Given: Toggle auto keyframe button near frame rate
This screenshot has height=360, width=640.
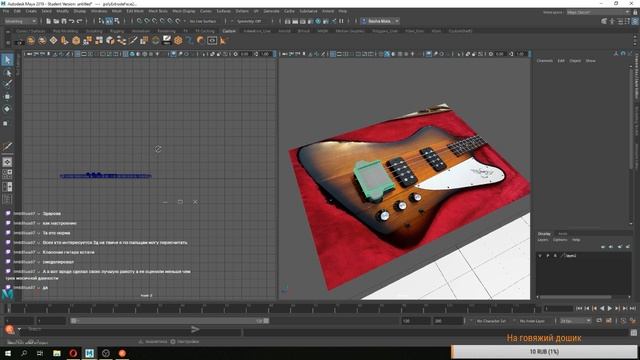Looking at the screenshot, I should click(x=623, y=321).
